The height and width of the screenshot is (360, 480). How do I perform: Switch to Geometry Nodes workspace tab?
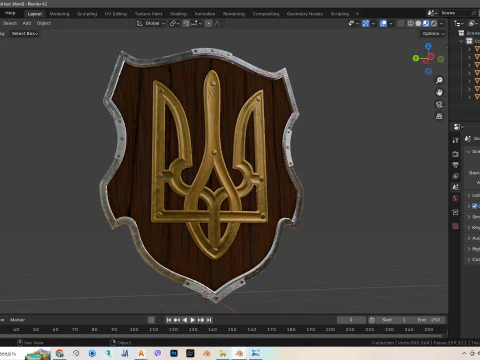click(305, 14)
